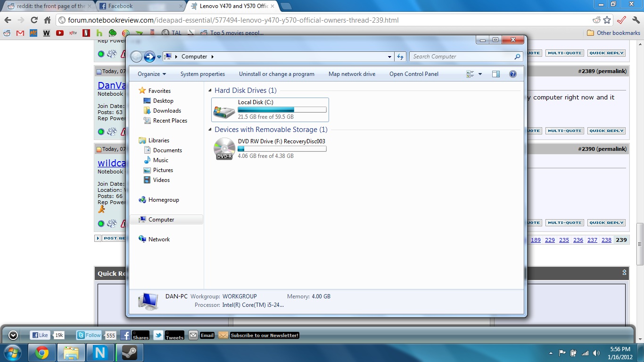Open Steam from the taskbar

click(130, 353)
